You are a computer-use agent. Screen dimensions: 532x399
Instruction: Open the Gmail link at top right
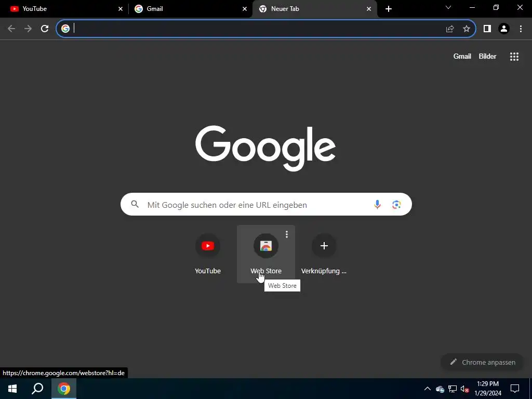[462, 56]
